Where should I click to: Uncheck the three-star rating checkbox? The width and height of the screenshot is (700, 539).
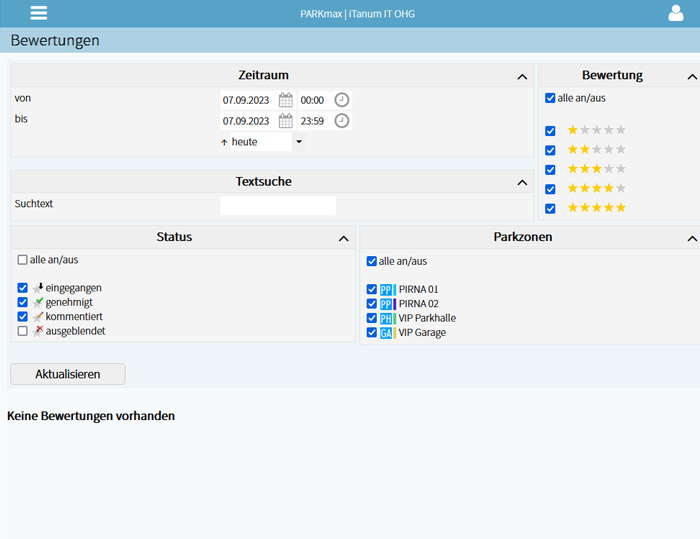pyautogui.click(x=550, y=170)
